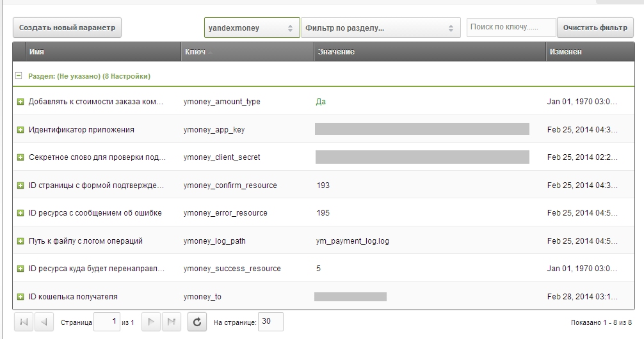Expand the ymoney_client_secret row plus icon
The width and height of the screenshot is (644, 339).
click(x=20, y=157)
